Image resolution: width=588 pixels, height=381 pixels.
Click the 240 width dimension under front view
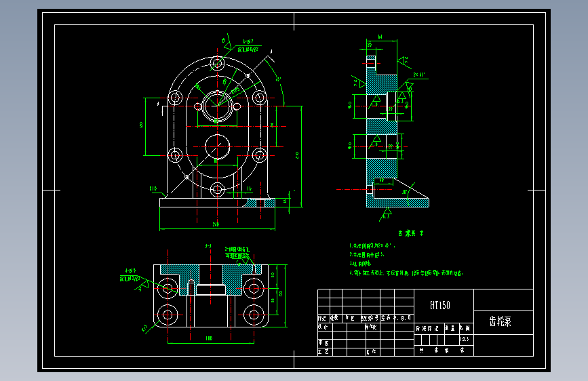coord(216,224)
